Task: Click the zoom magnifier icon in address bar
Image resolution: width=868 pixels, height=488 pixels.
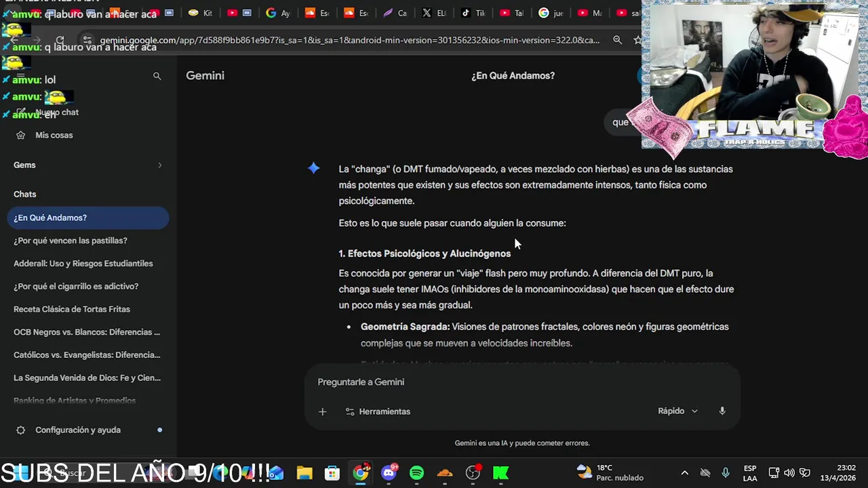Action: click(x=617, y=40)
